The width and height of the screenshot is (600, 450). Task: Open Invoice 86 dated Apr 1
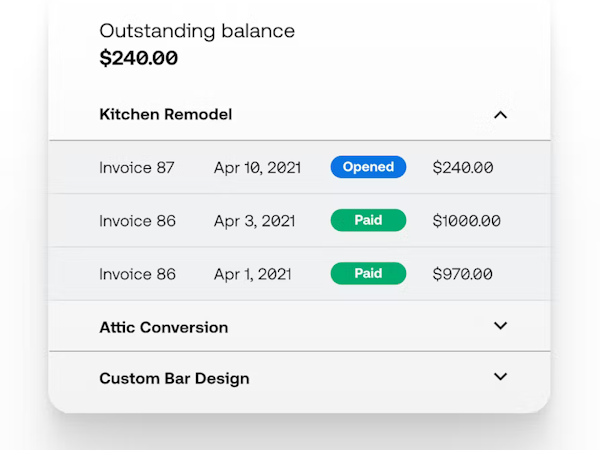point(137,274)
